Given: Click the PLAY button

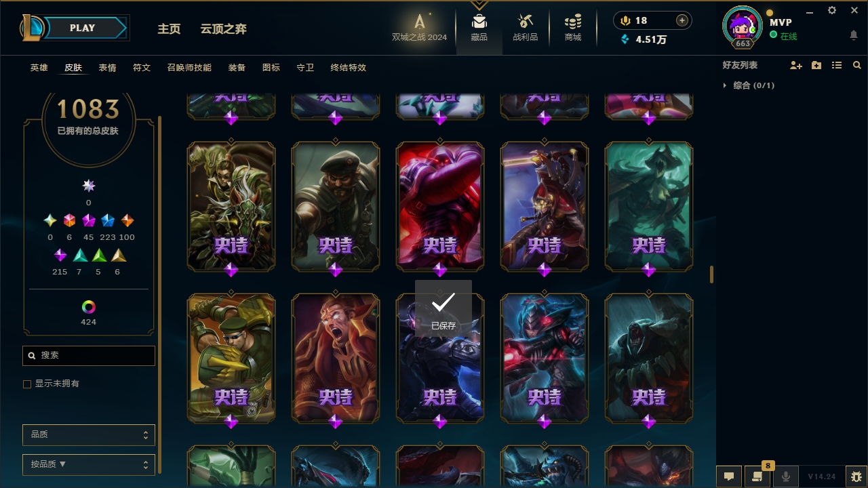Looking at the screenshot, I should pyautogui.click(x=83, y=28).
